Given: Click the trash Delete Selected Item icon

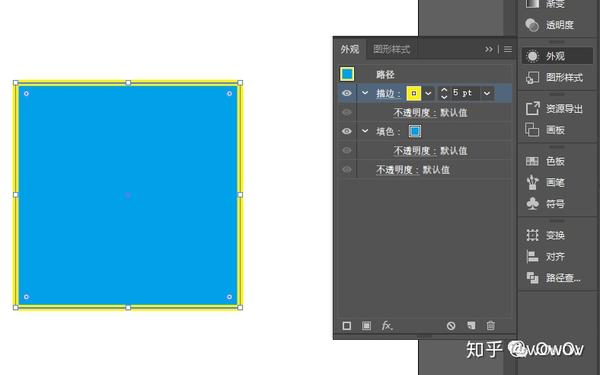Looking at the screenshot, I should [491, 326].
